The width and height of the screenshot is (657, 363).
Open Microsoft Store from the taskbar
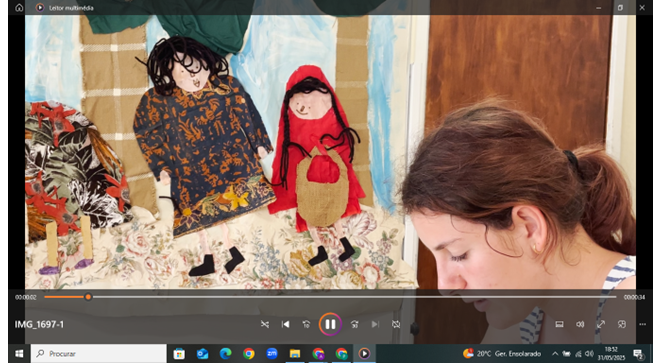179,353
